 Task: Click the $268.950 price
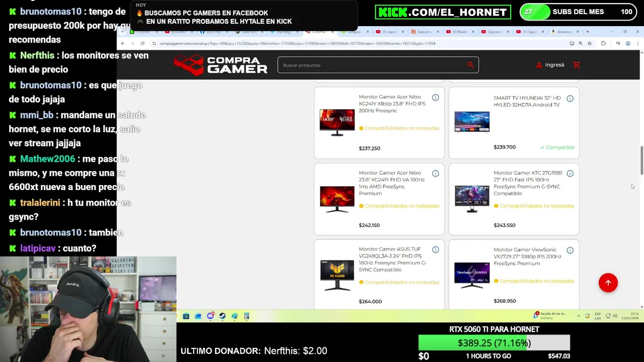[x=505, y=301]
